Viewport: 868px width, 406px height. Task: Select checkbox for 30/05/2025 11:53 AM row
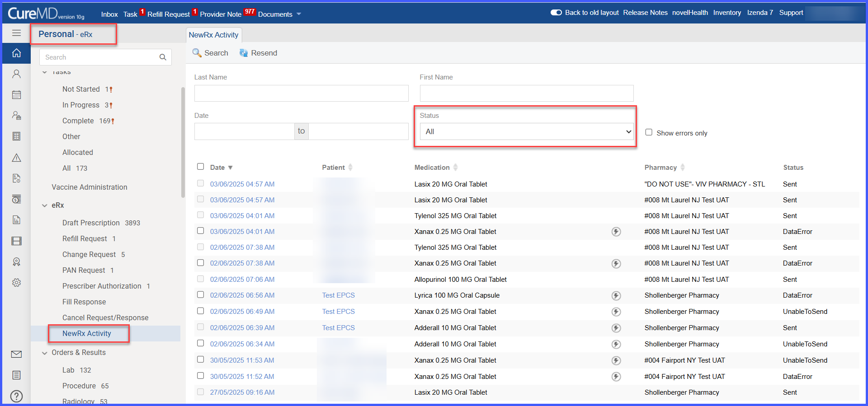click(x=201, y=359)
